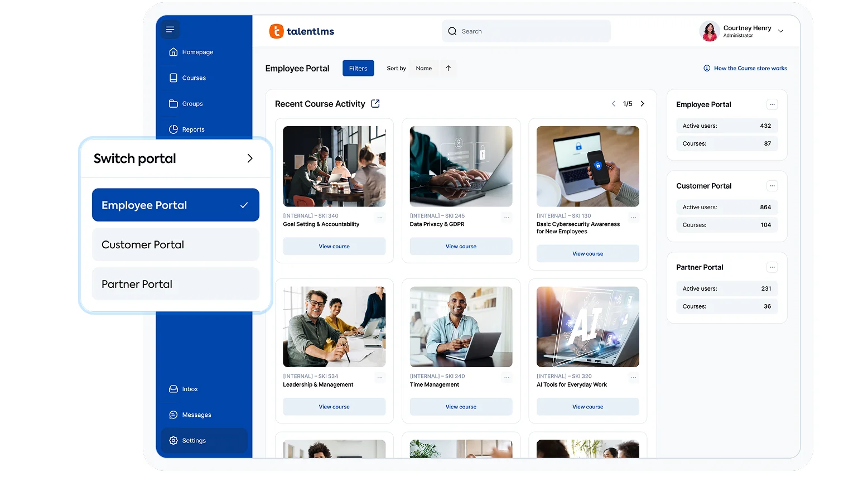Viewport: 868px width, 491px height.
Task: Open more options for Goal Setting course
Action: [380, 217]
